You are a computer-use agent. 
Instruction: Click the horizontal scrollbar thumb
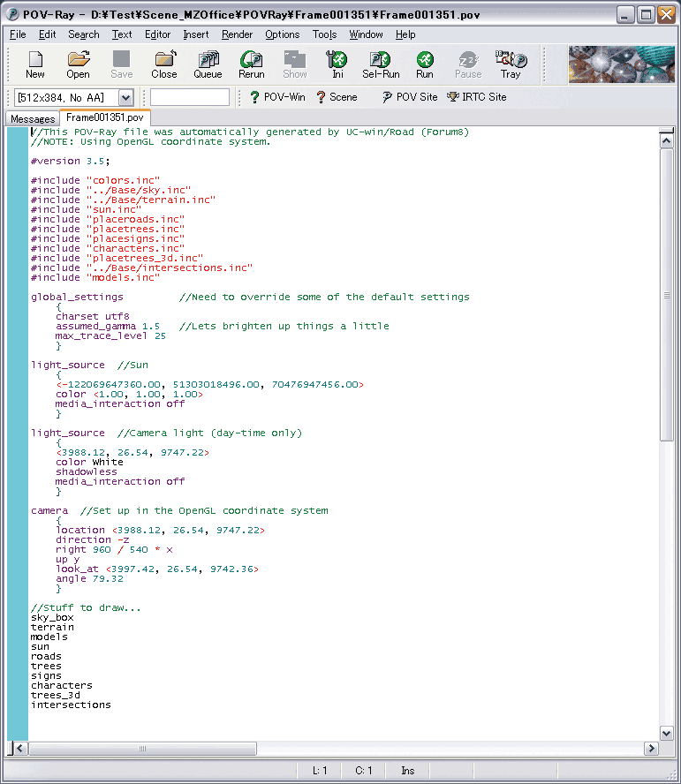pyautogui.click(x=142, y=749)
